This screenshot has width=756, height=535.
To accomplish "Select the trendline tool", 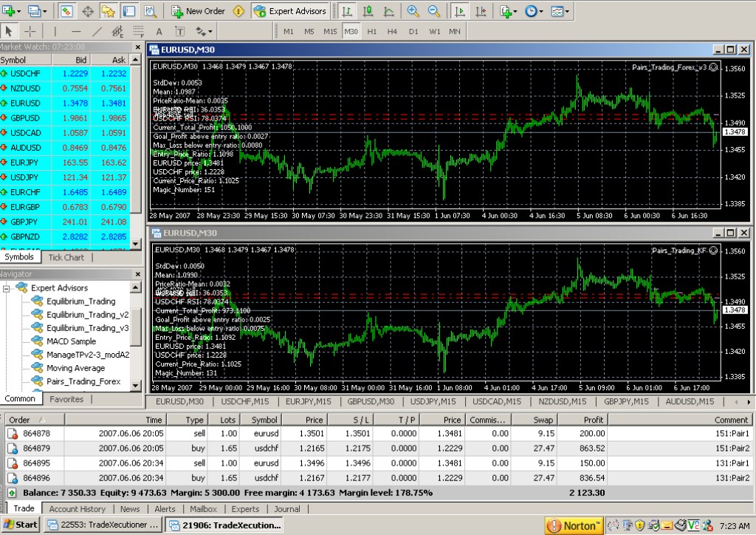I will click(x=97, y=31).
